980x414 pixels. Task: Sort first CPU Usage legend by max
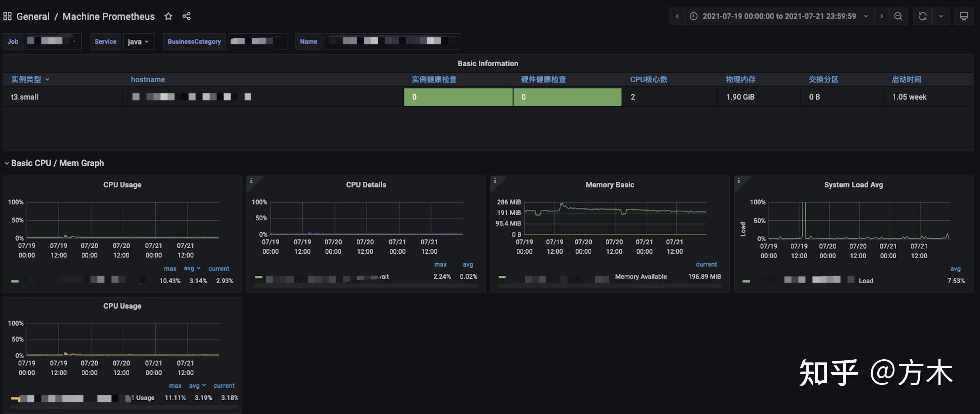point(170,268)
